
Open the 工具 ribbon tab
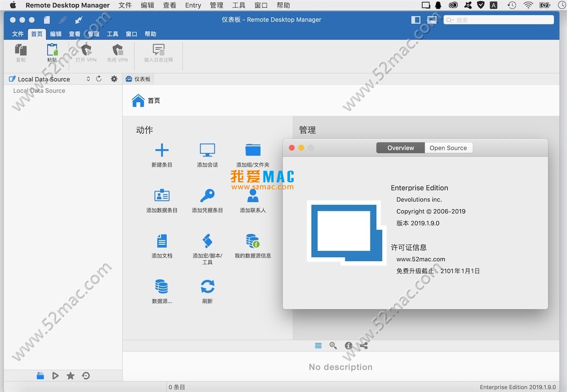(x=112, y=34)
